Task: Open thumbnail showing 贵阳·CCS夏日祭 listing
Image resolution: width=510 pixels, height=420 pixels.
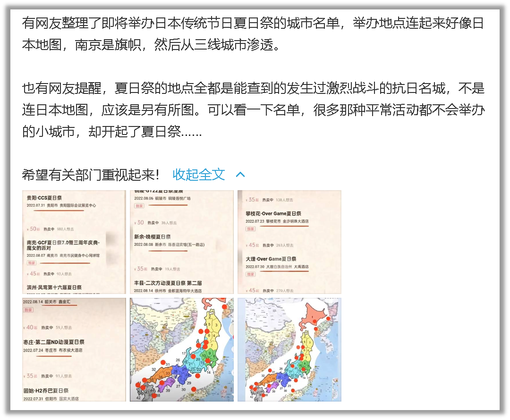Action: pyautogui.click(x=74, y=242)
